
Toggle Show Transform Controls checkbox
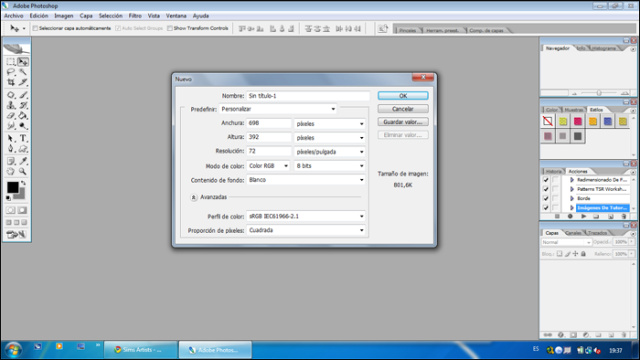(170, 28)
